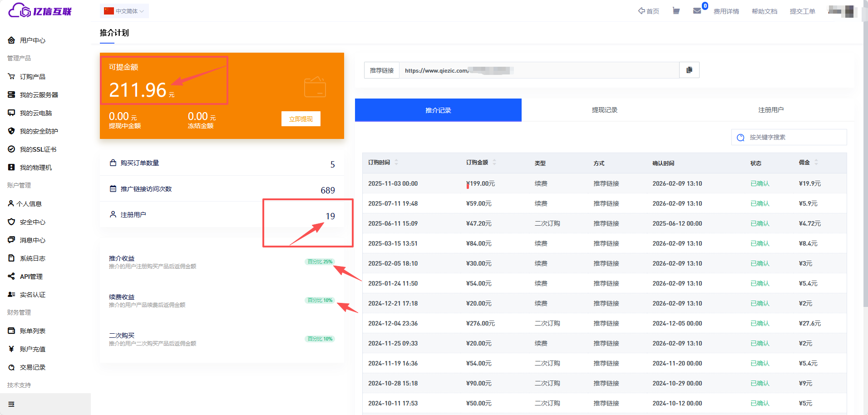Open 账户充值 in the sidebar
Image resolution: width=868 pixels, height=415 pixels.
click(32, 349)
